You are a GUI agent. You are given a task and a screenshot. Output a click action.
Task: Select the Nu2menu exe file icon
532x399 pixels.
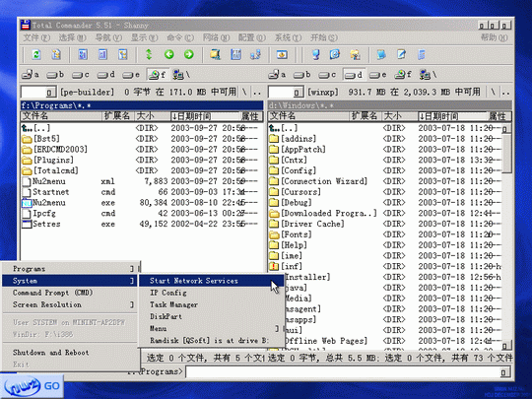[27, 203]
